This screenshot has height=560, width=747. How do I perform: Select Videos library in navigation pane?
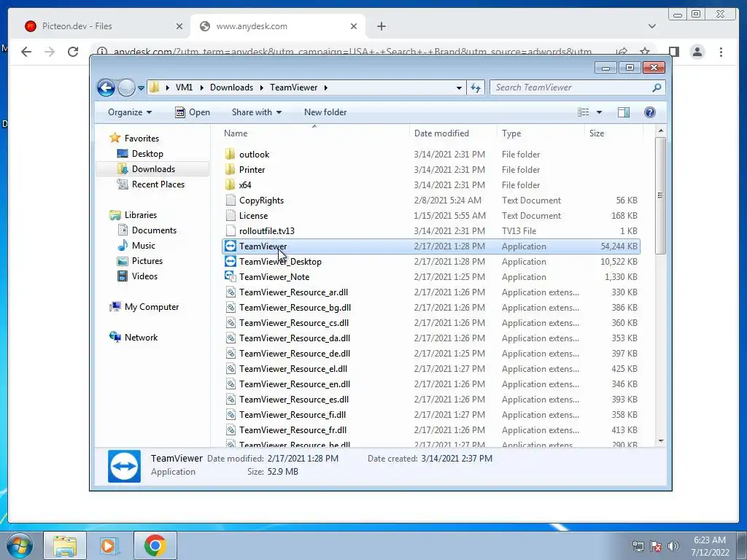[x=144, y=276]
